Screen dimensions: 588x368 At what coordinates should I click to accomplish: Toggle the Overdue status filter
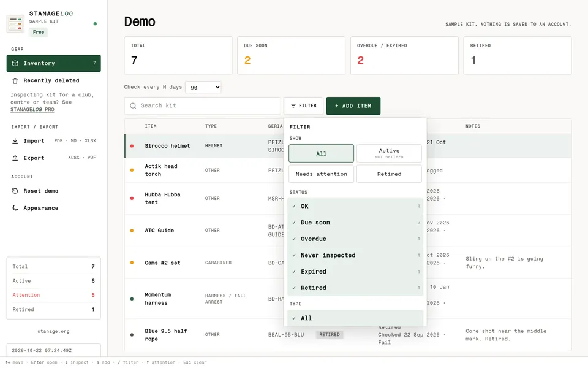(x=355, y=239)
